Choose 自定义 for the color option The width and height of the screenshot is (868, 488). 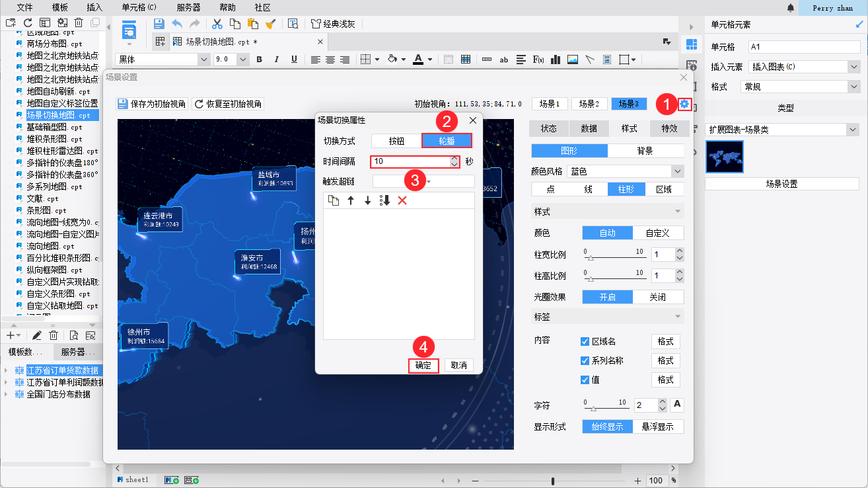point(658,233)
